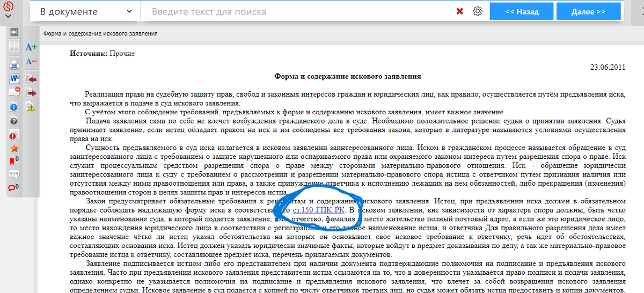Export document to Word icon

tap(14, 78)
